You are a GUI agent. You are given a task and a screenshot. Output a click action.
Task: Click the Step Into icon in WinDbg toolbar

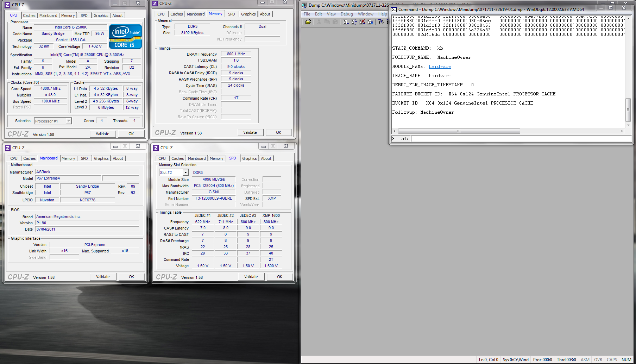tap(381, 22)
